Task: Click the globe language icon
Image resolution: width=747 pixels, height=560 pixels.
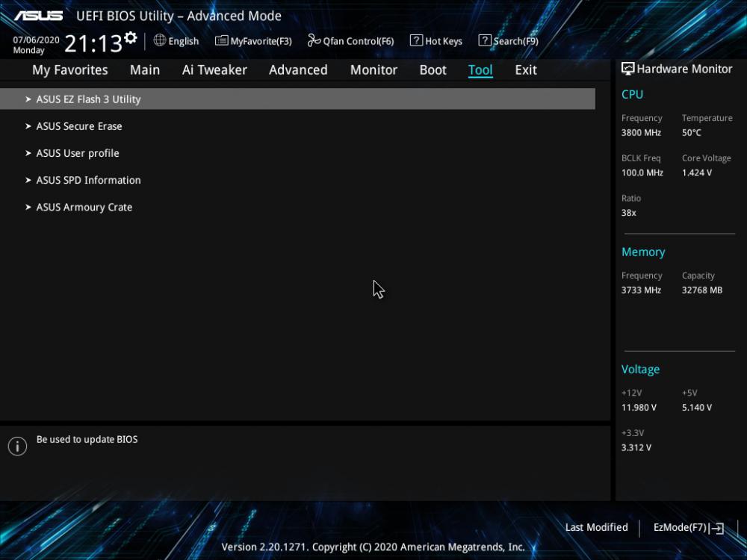Action: click(160, 40)
